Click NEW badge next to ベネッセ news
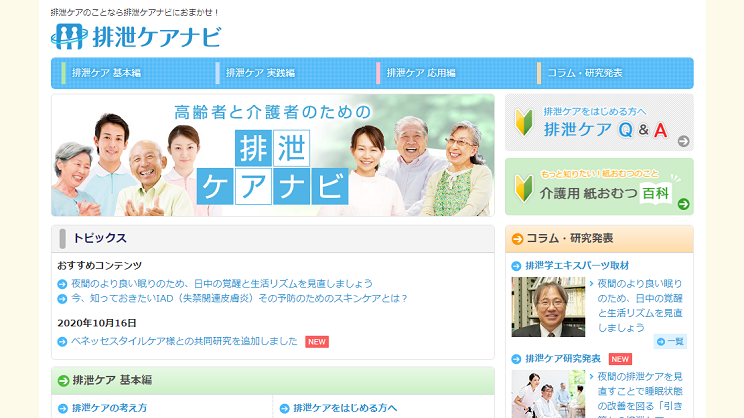 point(317,342)
